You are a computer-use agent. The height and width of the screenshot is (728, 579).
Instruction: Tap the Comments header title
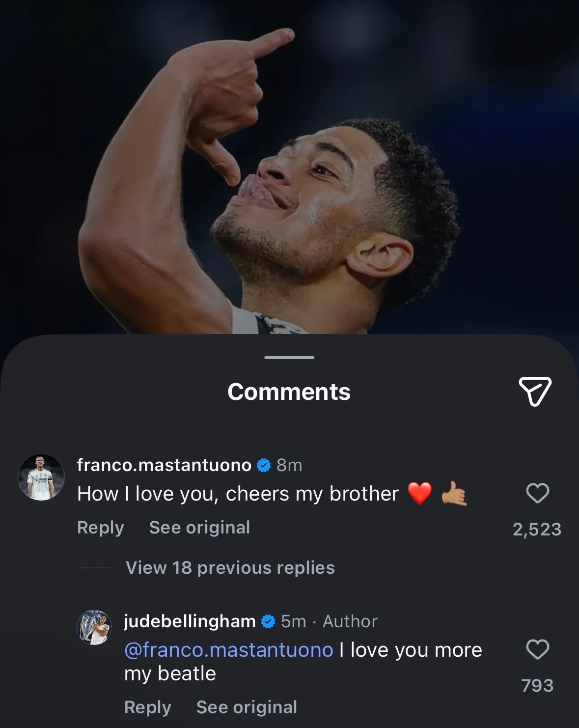tap(289, 392)
